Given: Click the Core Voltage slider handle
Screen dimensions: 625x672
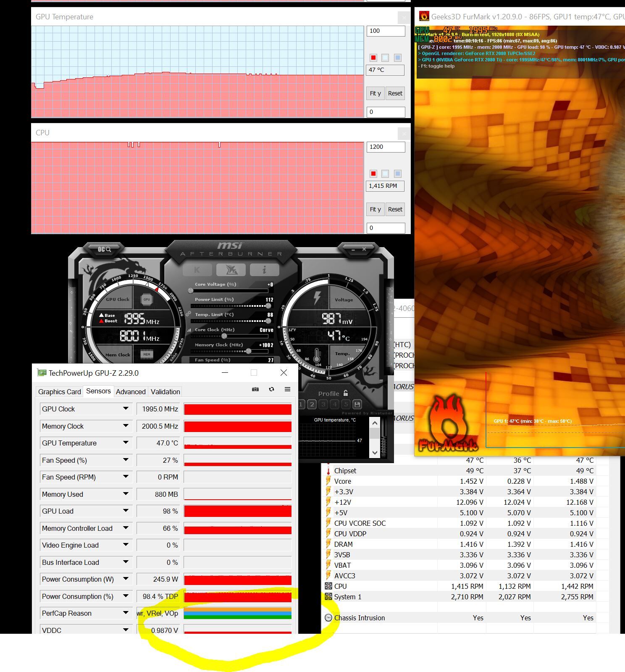Looking at the screenshot, I should point(191,290).
